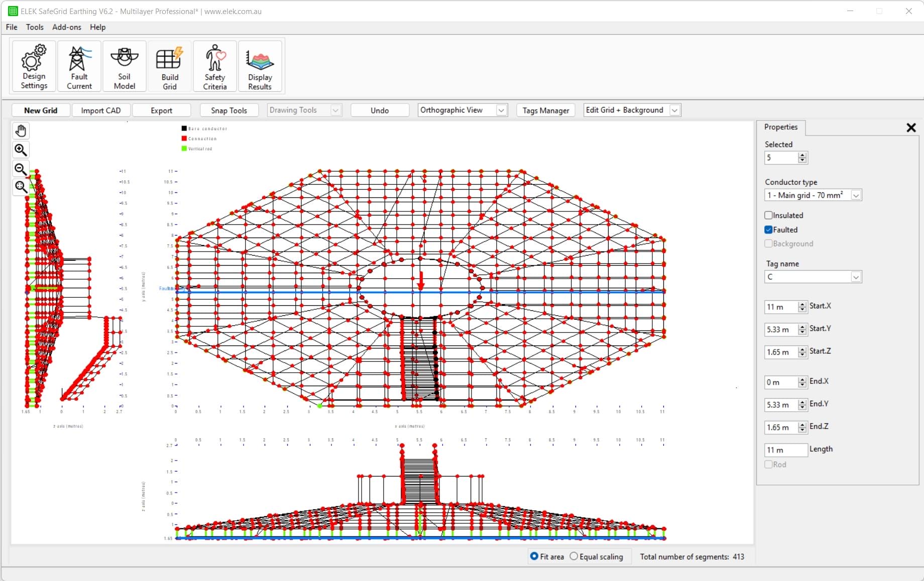Open the Tags Manager
Viewport: 924px width, 581px height.
(x=545, y=110)
